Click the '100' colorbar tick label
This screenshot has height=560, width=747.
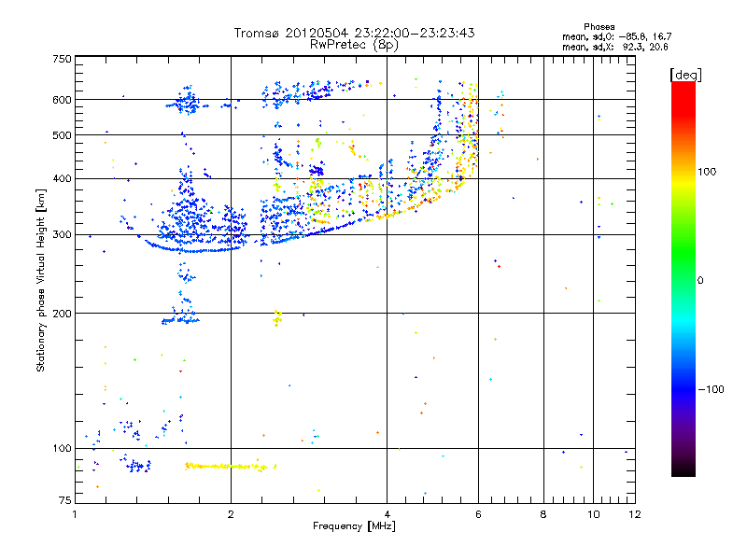pos(707,172)
